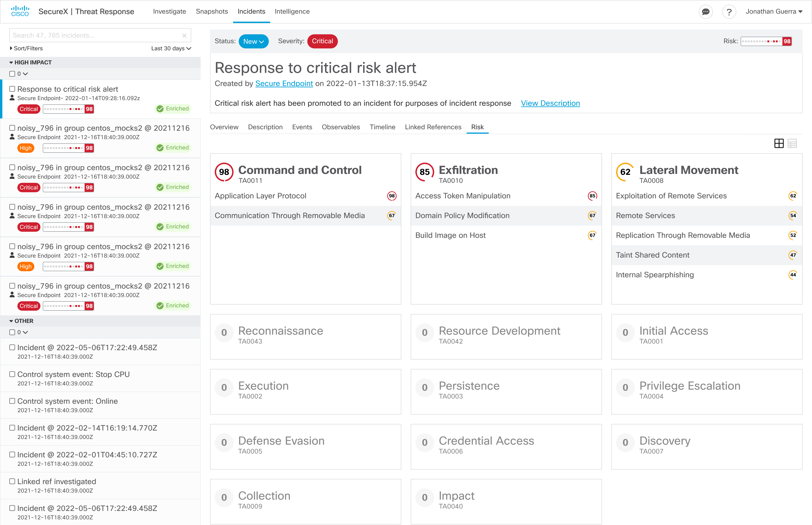Open bulk actions chevron in High Impact
The height and width of the screenshot is (525, 812).
pyautogui.click(x=26, y=74)
